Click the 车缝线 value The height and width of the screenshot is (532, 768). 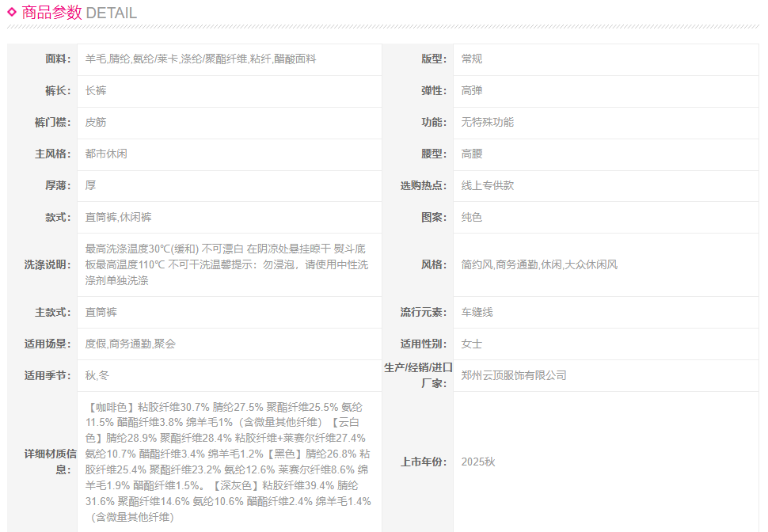pyautogui.click(x=477, y=313)
